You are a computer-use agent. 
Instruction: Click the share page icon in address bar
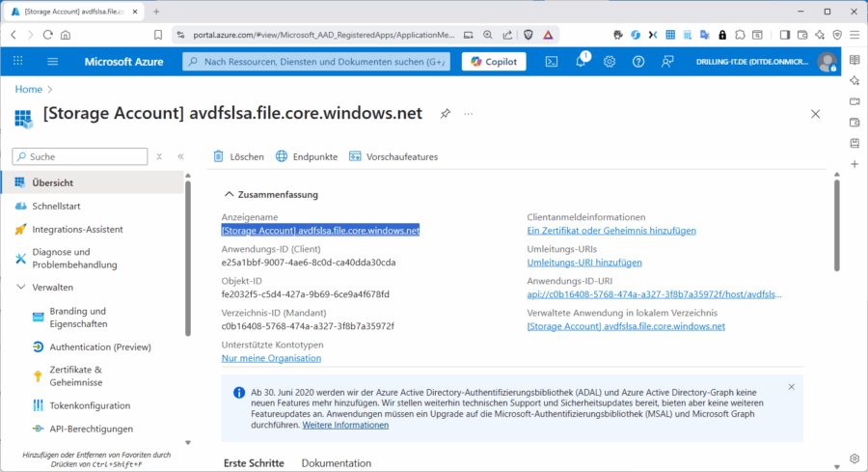[x=507, y=35]
